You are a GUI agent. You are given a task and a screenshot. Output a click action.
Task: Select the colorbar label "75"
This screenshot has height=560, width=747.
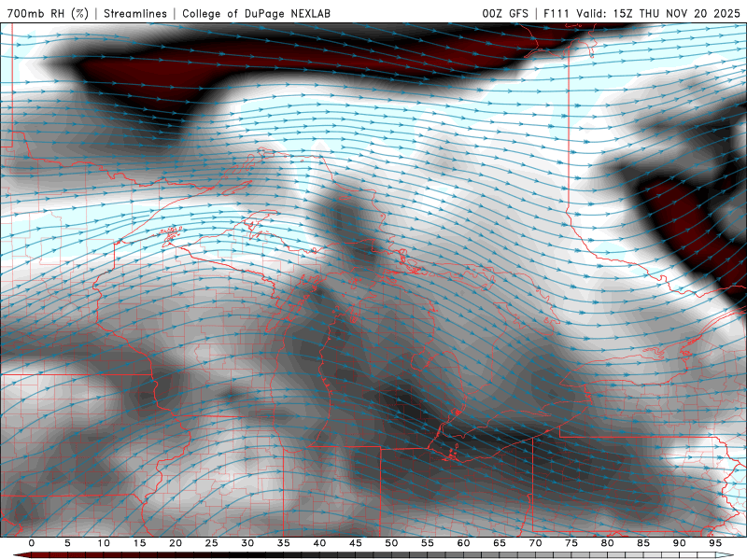pyautogui.click(x=571, y=543)
